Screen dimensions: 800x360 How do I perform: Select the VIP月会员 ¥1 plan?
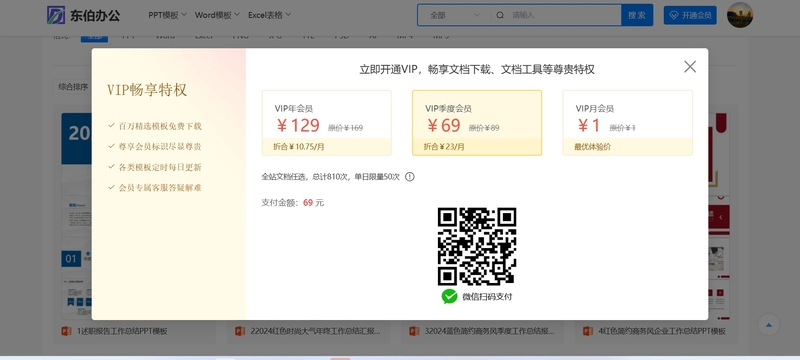(x=628, y=122)
